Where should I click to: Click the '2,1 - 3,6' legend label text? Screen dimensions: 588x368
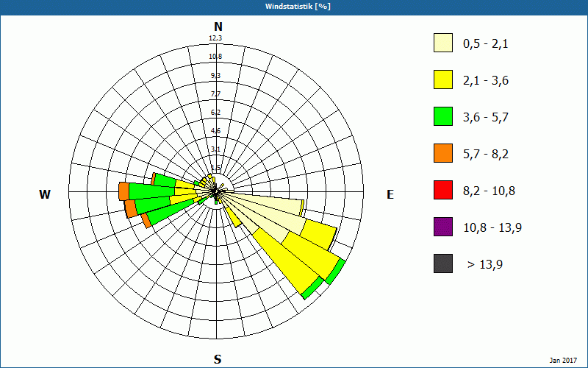tap(486, 81)
